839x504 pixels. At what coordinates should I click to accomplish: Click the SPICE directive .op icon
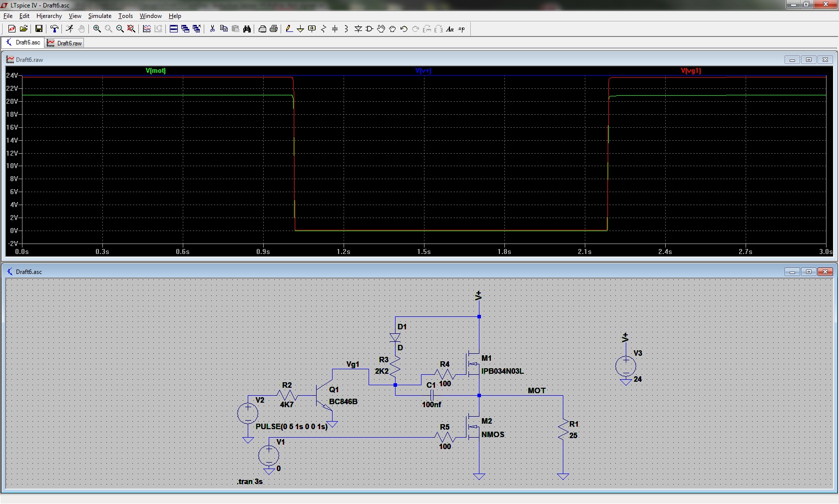click(x=461, y=29)
